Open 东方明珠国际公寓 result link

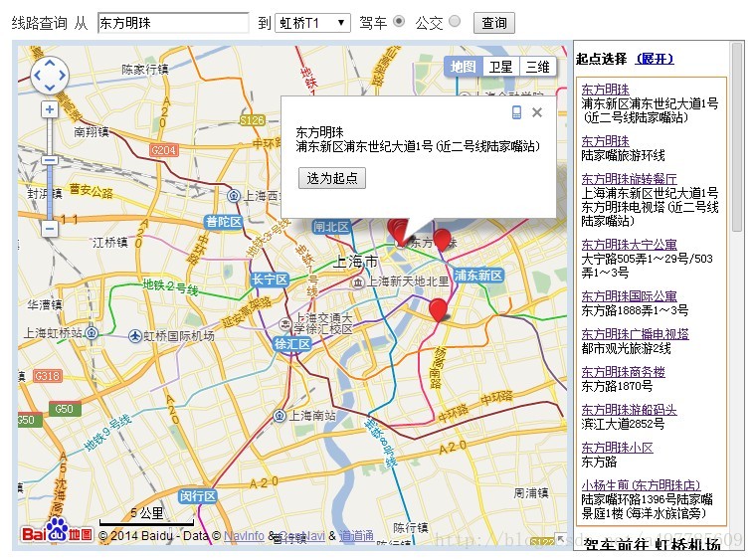tap(629, 296)
